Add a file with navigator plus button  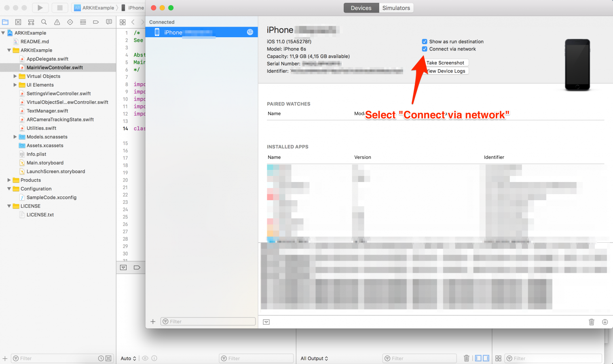5,358
